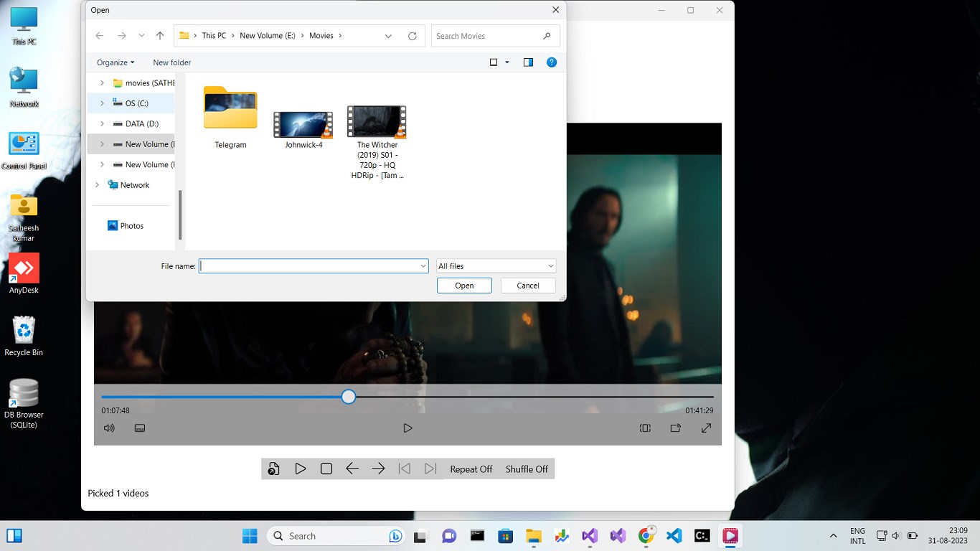Image resolution: width=980 pixels, height=551 pixels.
Task: Go forward in the Open dialog
Action: click(x=122, y=36)
